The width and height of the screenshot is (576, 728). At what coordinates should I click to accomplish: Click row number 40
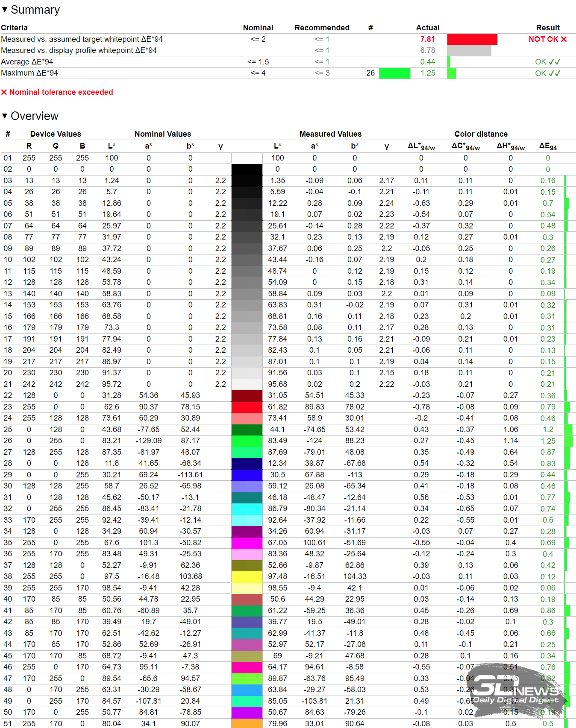point(8,599)
